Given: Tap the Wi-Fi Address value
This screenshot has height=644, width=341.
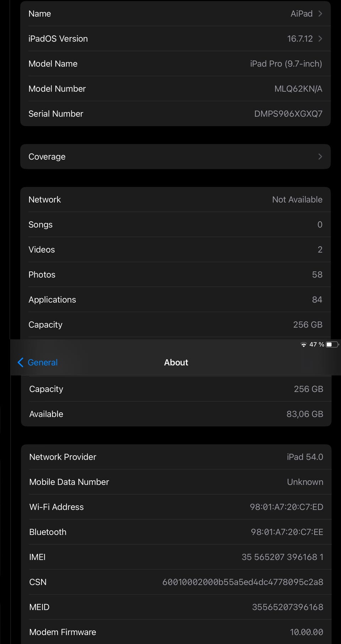Looking at the screenshot, I should [286, 507].
